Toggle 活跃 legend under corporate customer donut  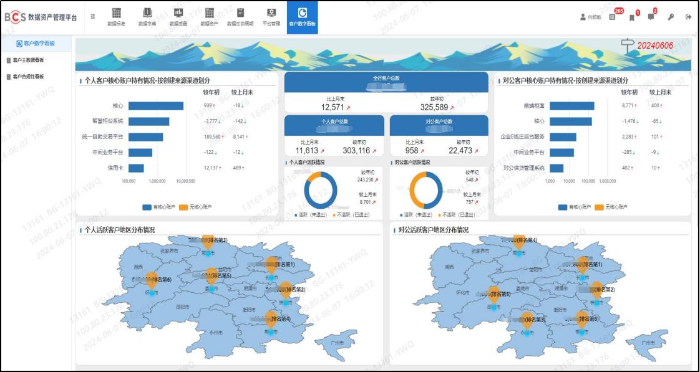click(x=416, y=215)
